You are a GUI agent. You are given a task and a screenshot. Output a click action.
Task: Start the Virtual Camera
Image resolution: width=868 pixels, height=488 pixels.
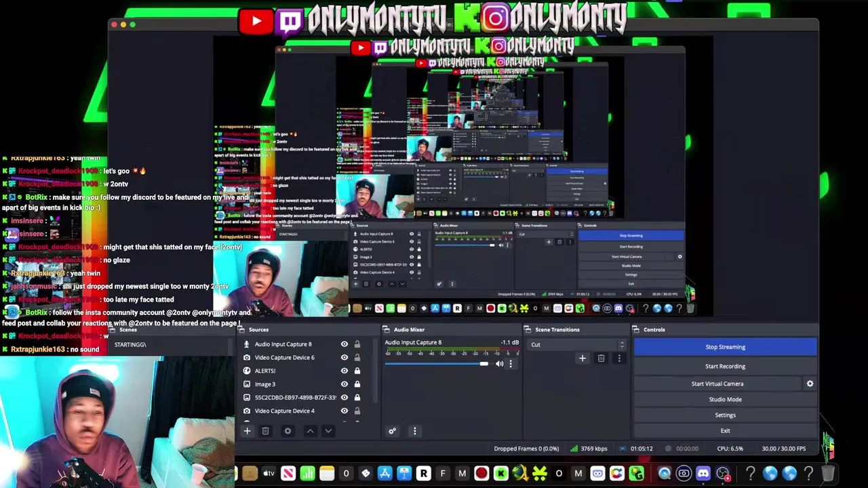point(717,384)
